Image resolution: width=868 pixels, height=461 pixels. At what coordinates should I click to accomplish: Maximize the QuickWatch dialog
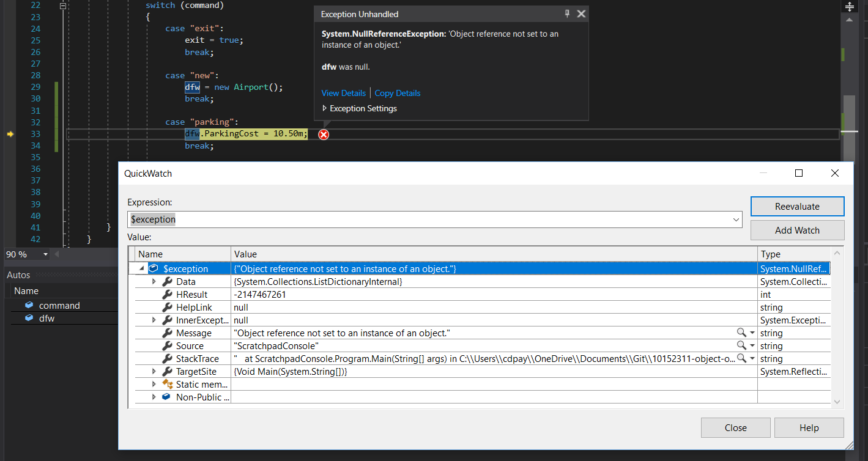799,173
